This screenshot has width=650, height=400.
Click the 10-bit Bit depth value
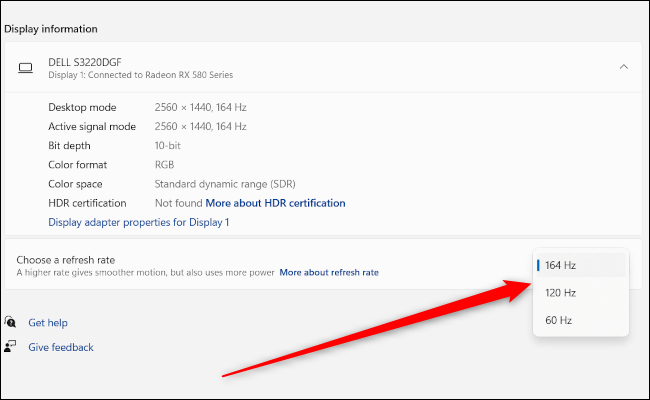(x=167, y=145)
